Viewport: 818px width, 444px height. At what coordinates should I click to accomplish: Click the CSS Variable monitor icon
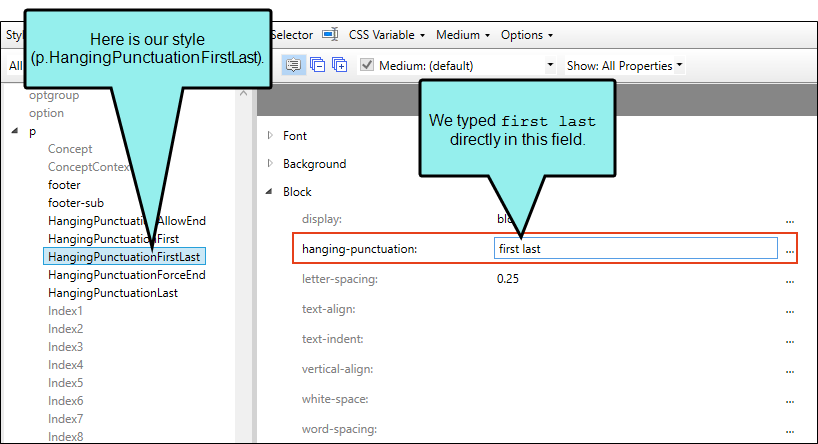330,35
